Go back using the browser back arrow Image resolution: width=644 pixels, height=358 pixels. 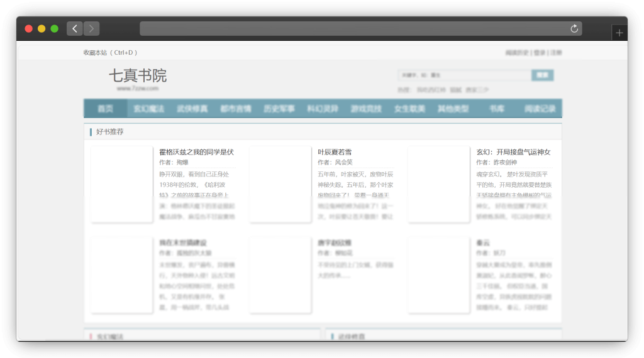click(75, 29)
